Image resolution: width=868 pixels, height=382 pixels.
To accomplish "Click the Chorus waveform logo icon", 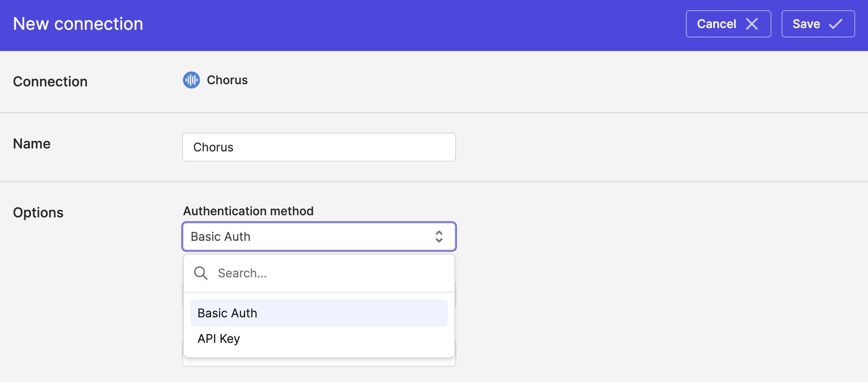I will 191,80.
